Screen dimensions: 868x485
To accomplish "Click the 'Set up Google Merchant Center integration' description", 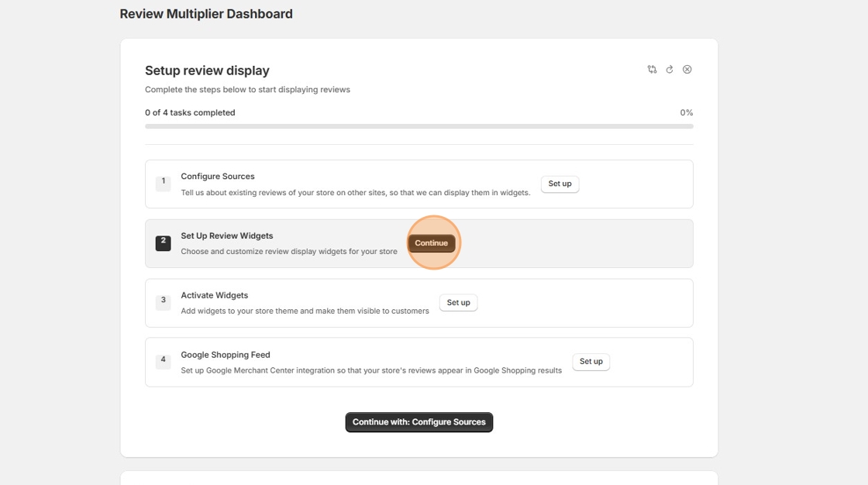I will tap(371, 370).
